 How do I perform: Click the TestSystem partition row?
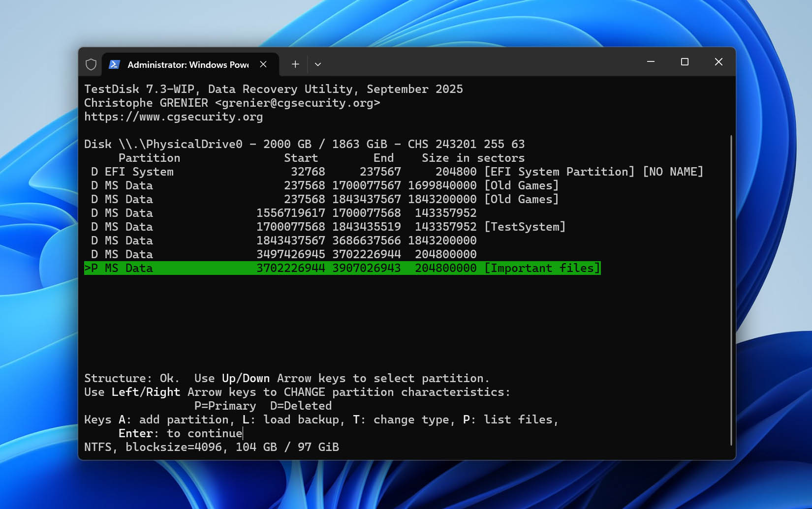pyautogui.click(x=325, y=227)
